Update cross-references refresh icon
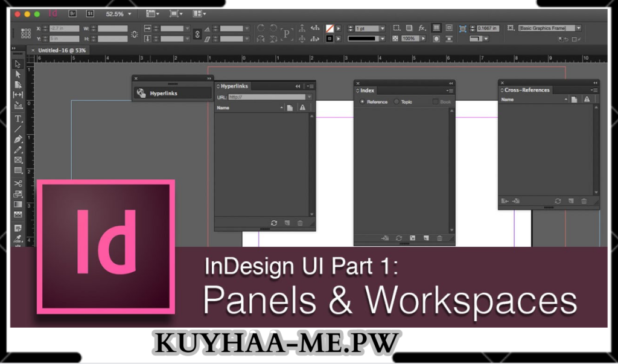Image resolution: width=618 pixels, height=364 pixels. [x=558, y=201]
